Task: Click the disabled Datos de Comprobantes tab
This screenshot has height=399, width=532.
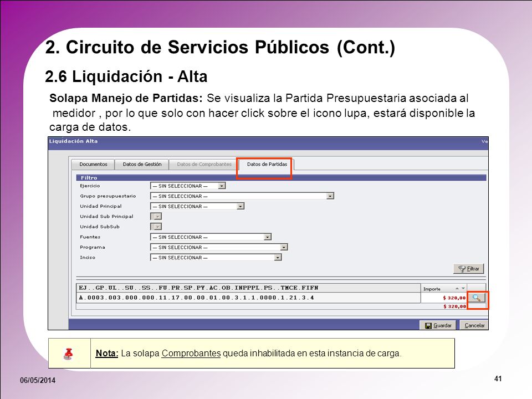Action: 204,164
